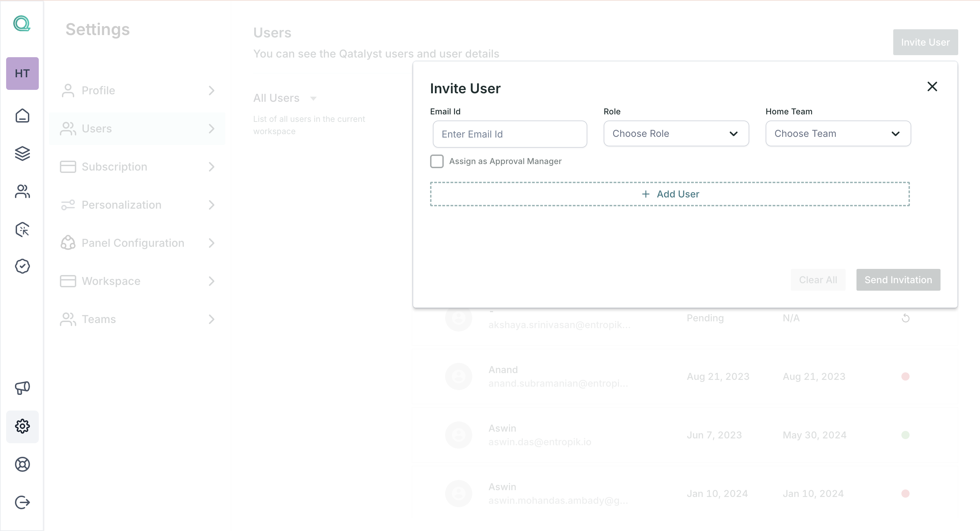Select Personalization in settings menu
This screenshot has width=980, height=531.
(137, 205)
